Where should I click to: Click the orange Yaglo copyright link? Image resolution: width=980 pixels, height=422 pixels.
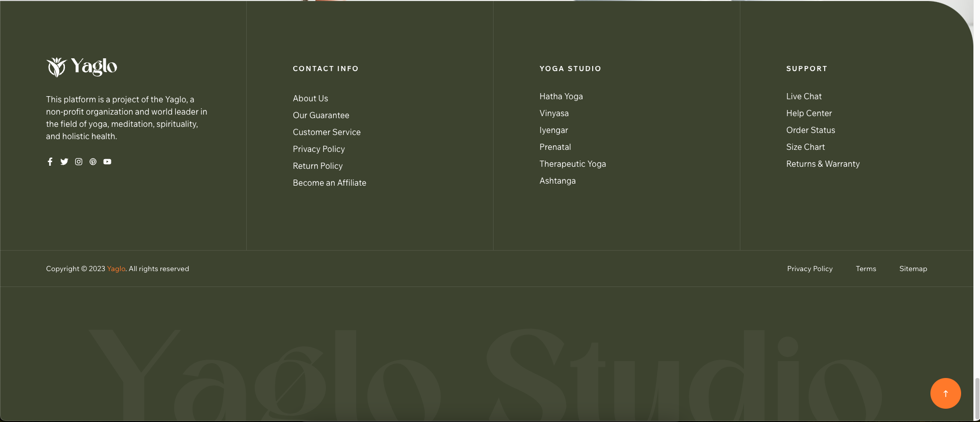[116, 269]
